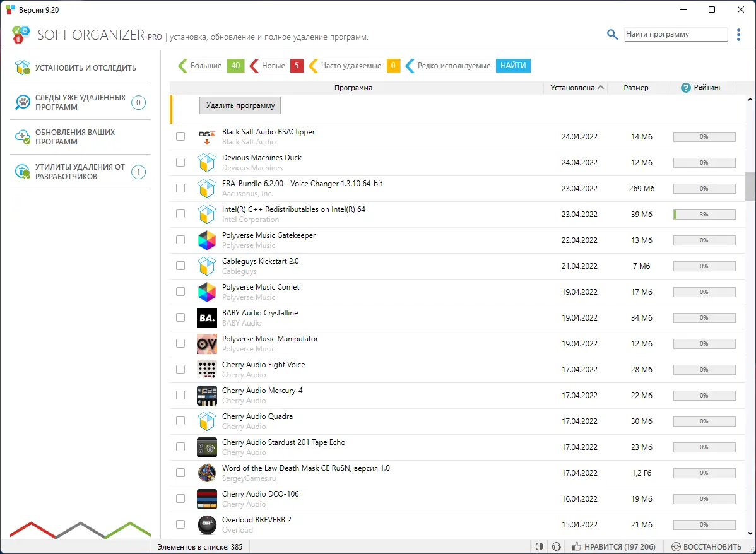Screen dimensions: 756x554
Task: Check the Cableguys Kickstart 2.0 checkbox
Action: click(180, 266)
